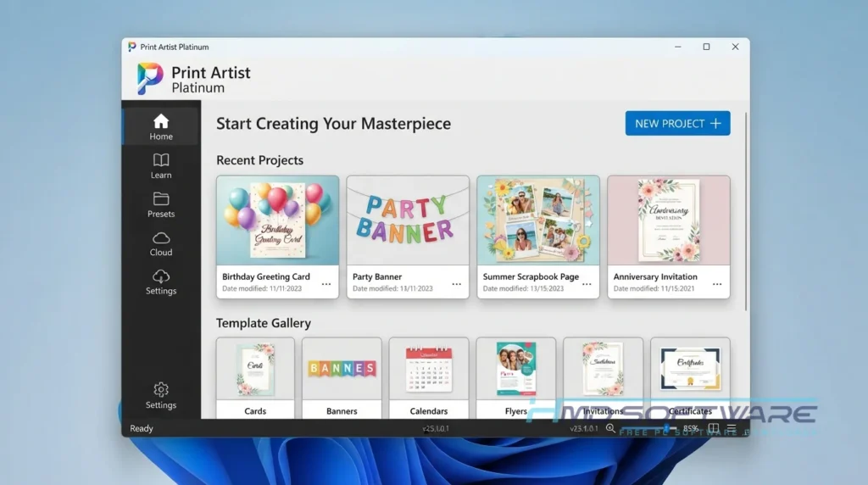Open the Birthday Greeting Card balloon thumbnail
868x485 pixels.
tap(277, 220)
